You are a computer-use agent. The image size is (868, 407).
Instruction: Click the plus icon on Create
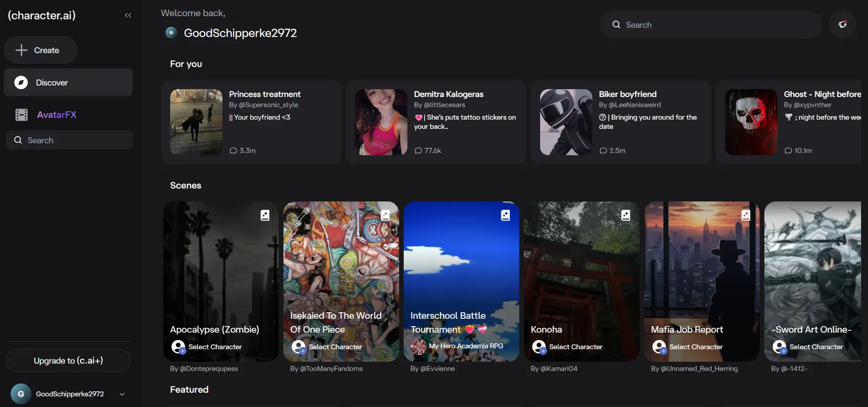coord(21,50)
